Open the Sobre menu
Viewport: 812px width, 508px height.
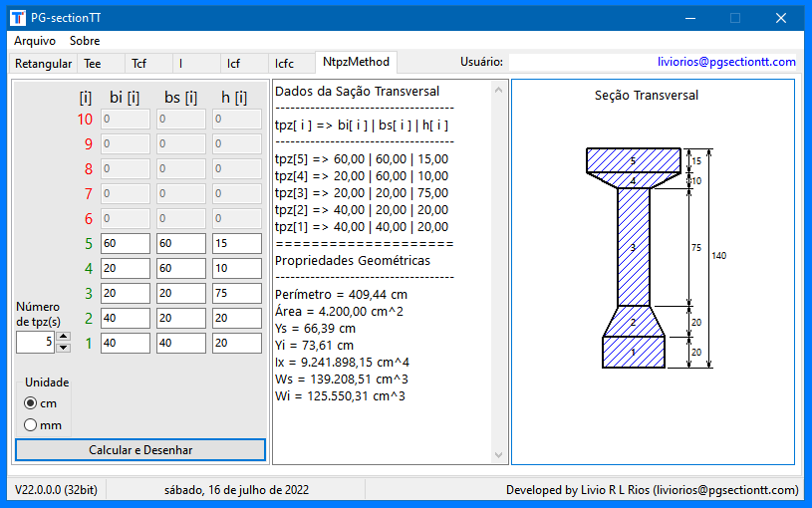(x=85, y=41)
